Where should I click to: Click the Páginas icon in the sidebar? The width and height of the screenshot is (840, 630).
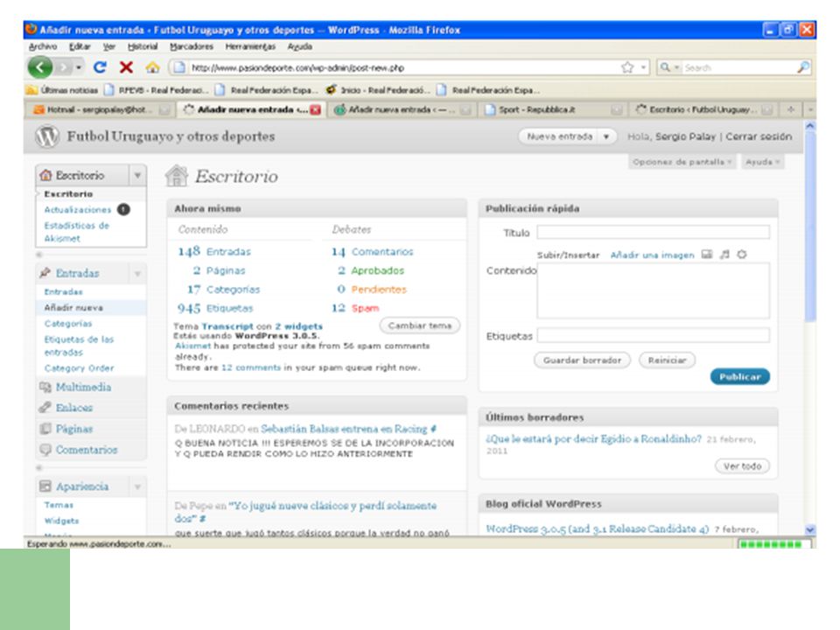[x=45, y=429]
